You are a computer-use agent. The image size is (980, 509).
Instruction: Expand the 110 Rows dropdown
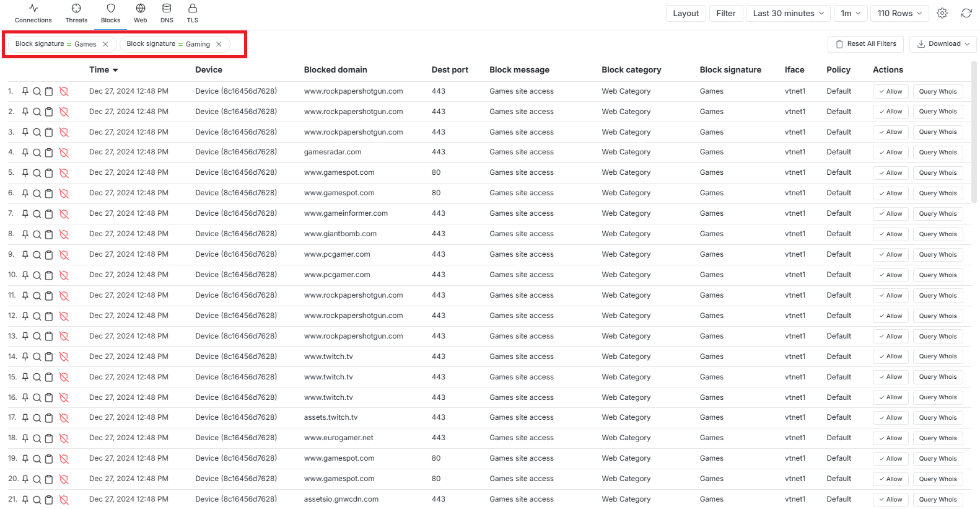coord(900,13)
